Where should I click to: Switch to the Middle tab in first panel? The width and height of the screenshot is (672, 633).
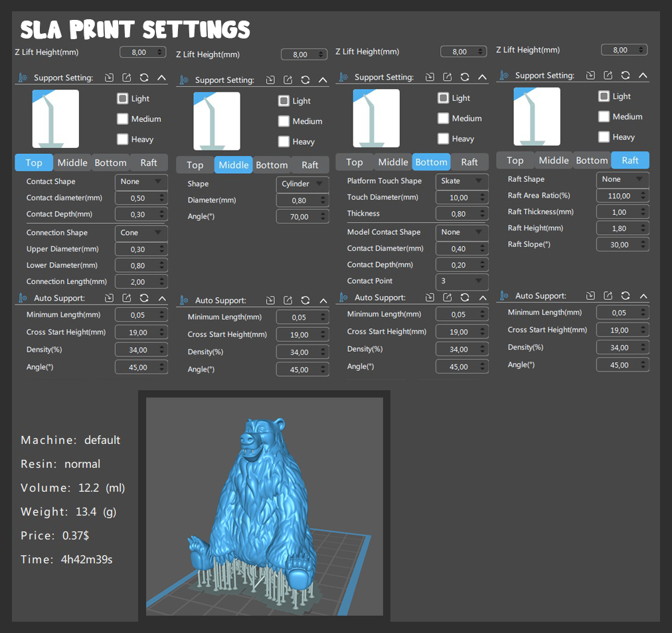click(72, 163)
